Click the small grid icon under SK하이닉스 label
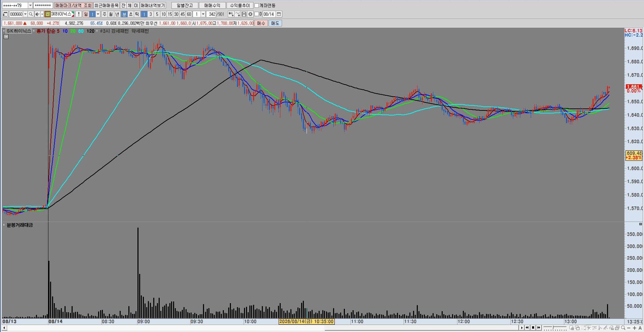644x332 pixels. [x=6, y=37]
